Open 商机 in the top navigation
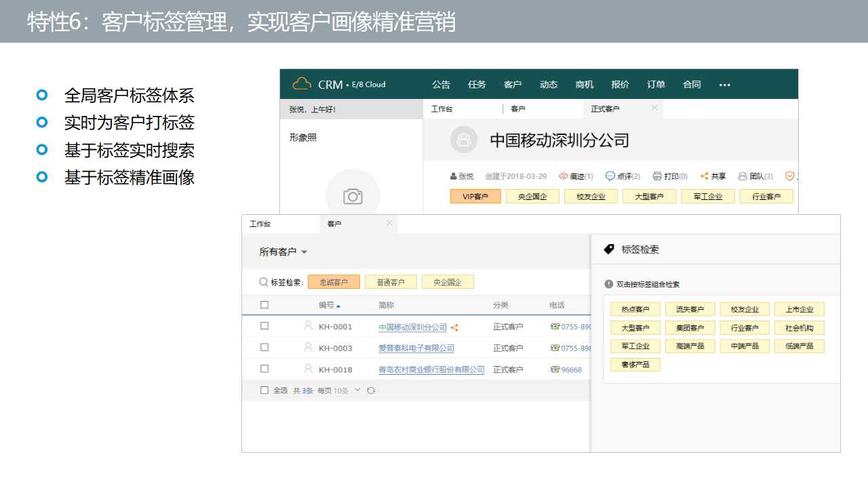This screenshot has width=868, height=488. 584,85
